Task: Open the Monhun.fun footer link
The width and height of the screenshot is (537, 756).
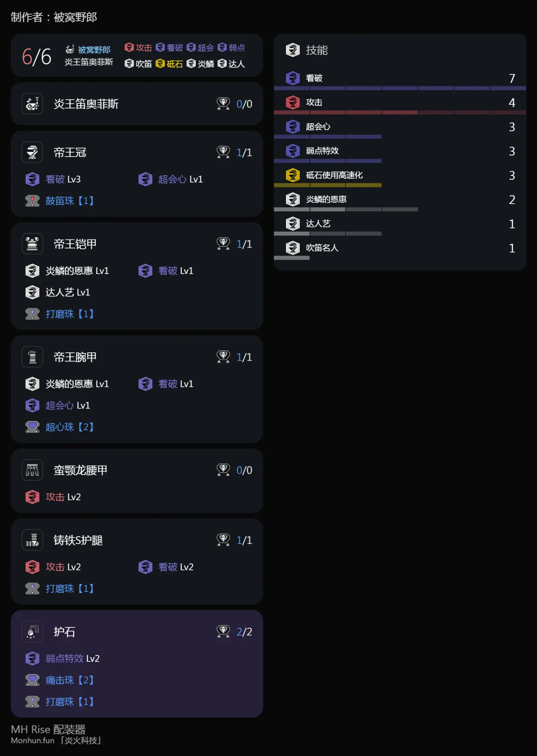Action: (32, 741)
